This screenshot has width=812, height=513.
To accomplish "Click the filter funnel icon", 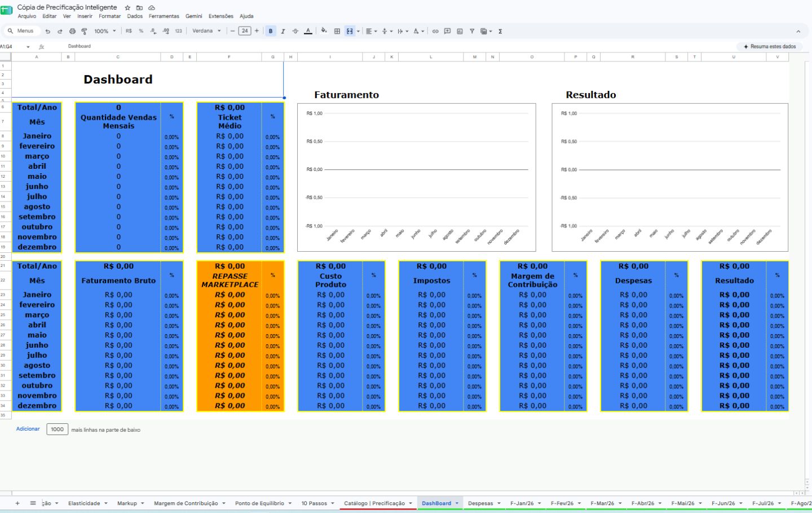I will (x=472, y=32).
